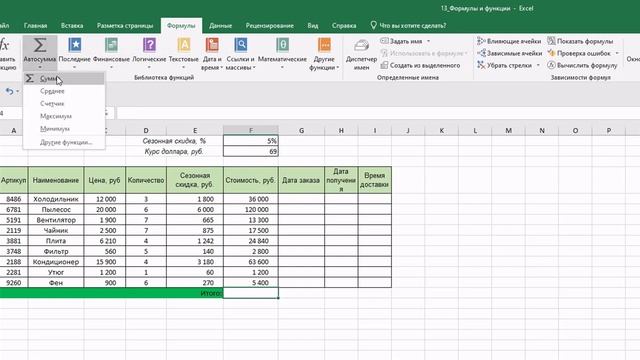
Task: Switch to the Вставка tab
Action: [72, 26]
